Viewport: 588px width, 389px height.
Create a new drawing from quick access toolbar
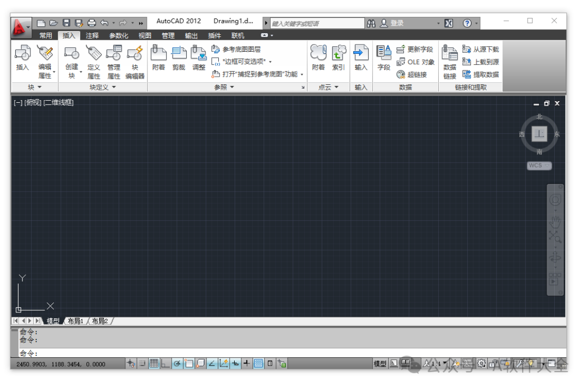click(x=41, y=23)
